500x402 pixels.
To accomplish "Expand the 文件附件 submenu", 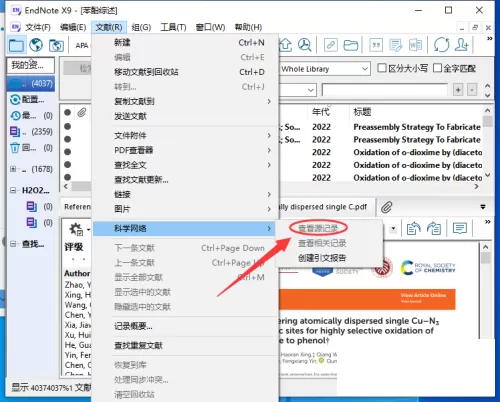I will click(x=185, y=136).
